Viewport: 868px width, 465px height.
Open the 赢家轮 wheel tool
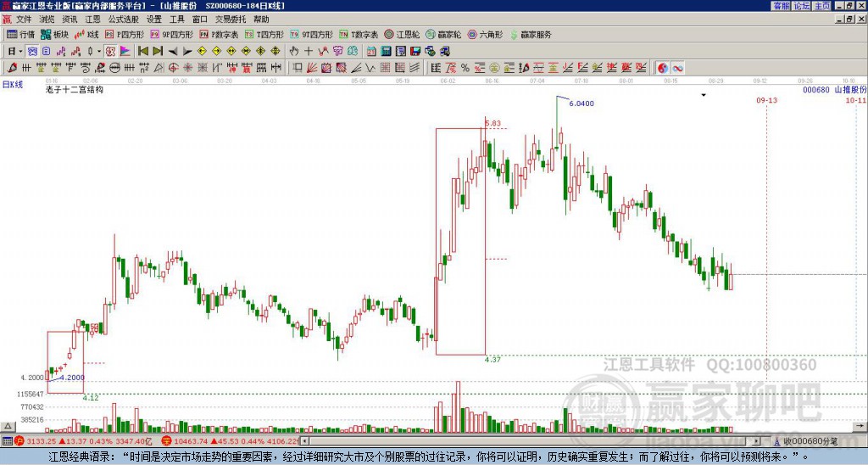(x=443, y=34)
